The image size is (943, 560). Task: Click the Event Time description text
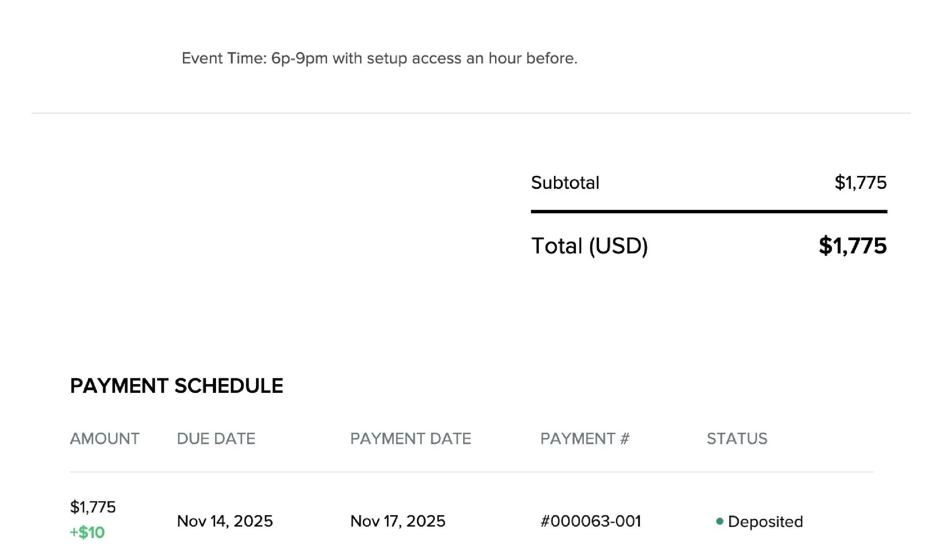pyautogui.click(x=379, y=59)
